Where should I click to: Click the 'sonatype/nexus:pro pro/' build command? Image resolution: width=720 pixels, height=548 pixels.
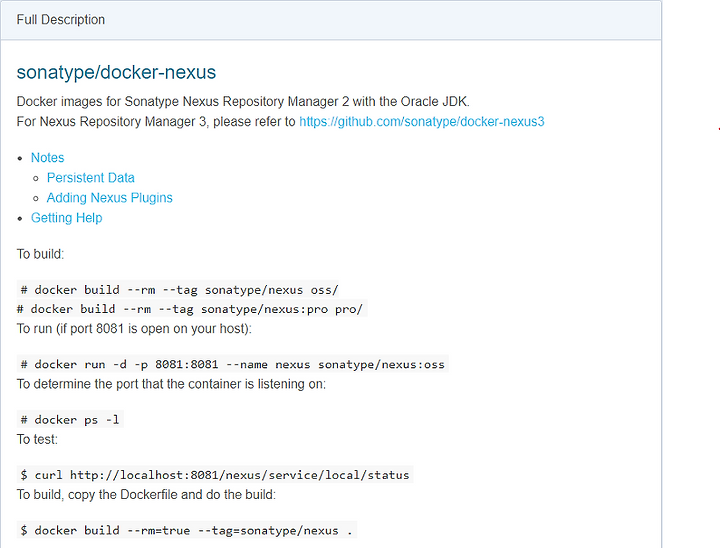tap(191, 309)
